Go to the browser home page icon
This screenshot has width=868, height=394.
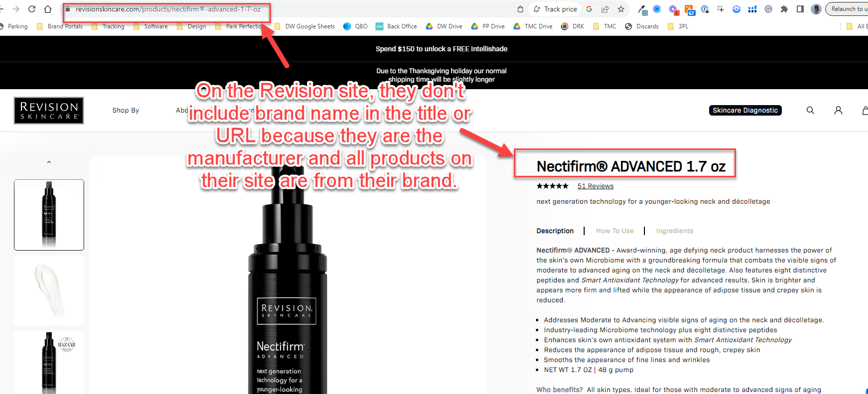pos(48,9)
